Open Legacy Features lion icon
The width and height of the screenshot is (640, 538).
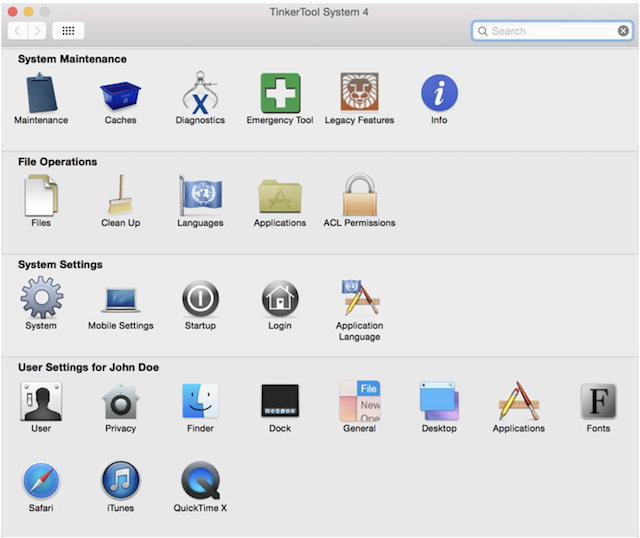point(359,94)
